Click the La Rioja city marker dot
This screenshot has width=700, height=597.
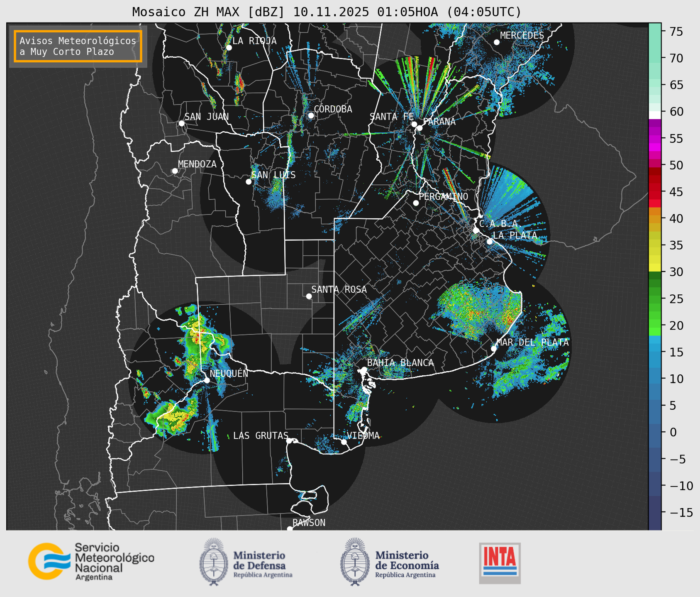tap(229, 48)
